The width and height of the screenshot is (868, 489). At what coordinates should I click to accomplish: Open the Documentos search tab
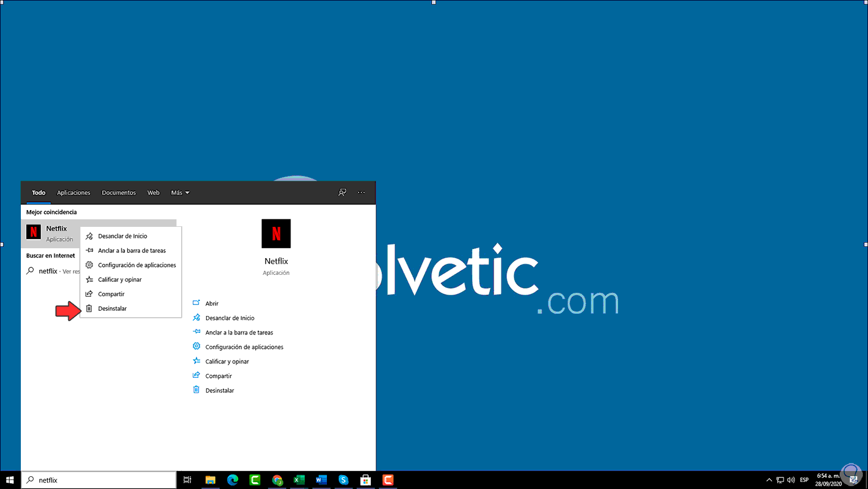point(119,193)
